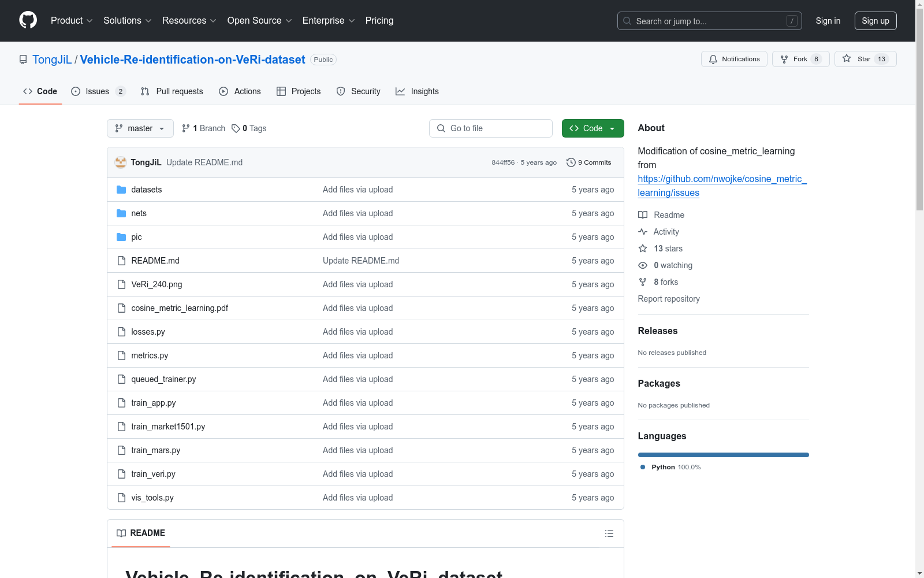Screen dimensions: 924x578
Task: Expand the Enterprise menu
Action: (x=329, y=20)
